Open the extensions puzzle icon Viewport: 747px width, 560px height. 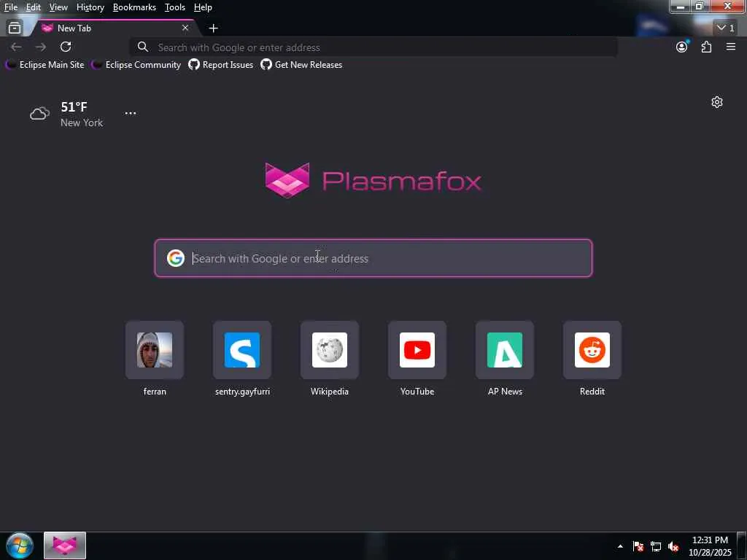[706, 47]
